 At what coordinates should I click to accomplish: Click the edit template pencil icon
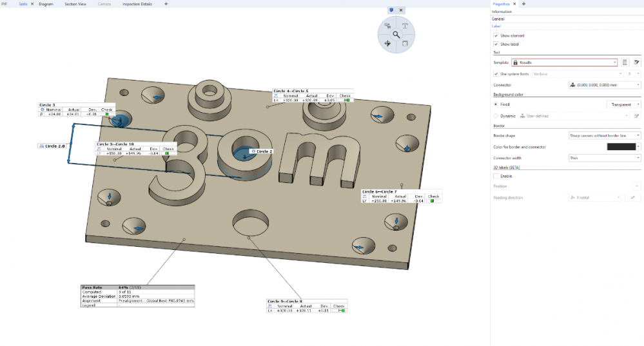[636, 62]
